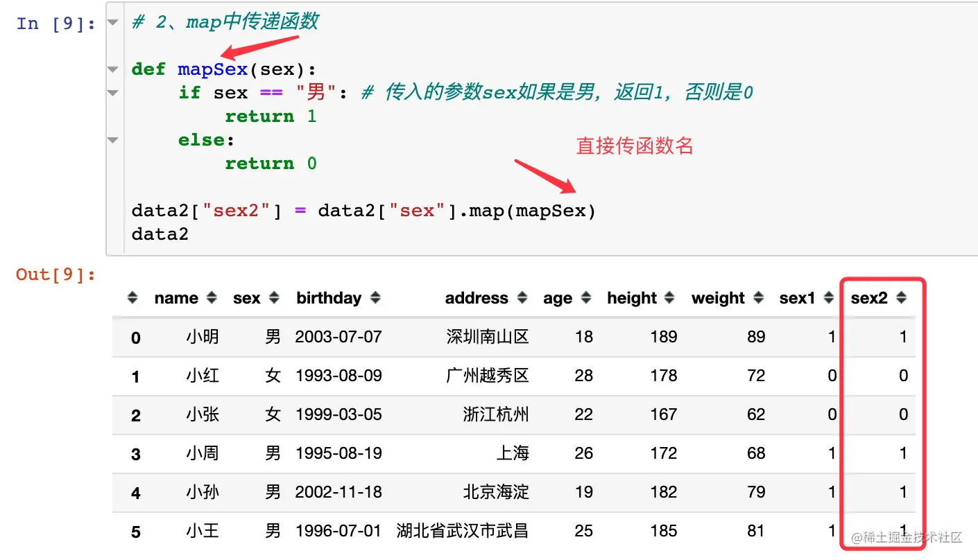978x560 pixels.
Task: Click row index 5 in the table
Action: (136, 532)
